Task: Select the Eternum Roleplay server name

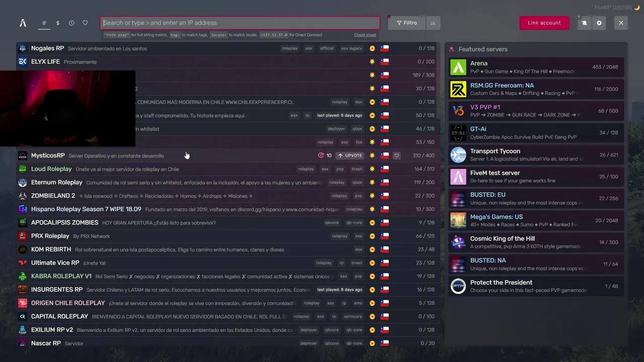Action: click(56, 183)
